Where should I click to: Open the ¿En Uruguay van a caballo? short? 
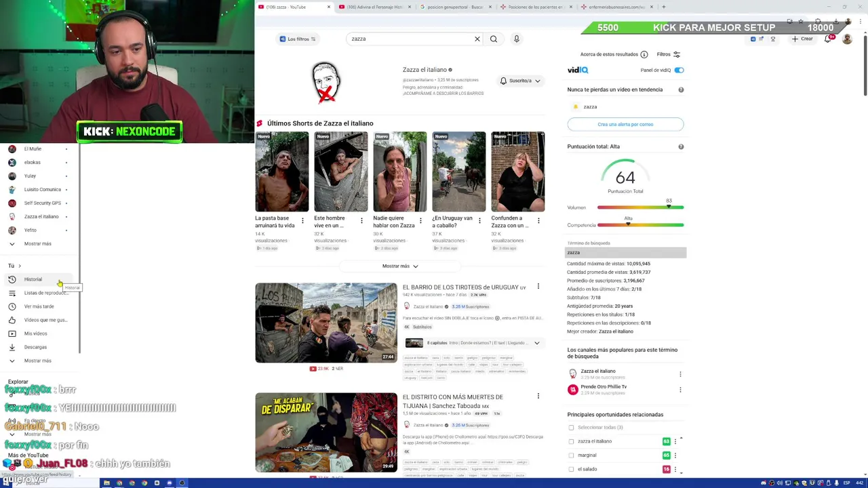click(459, 172)
